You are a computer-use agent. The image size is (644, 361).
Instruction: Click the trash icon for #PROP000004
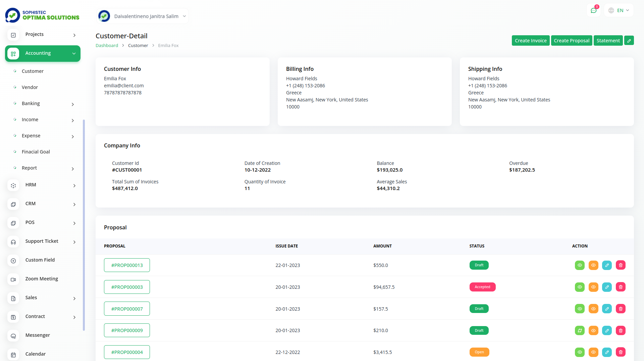(621, 352)
